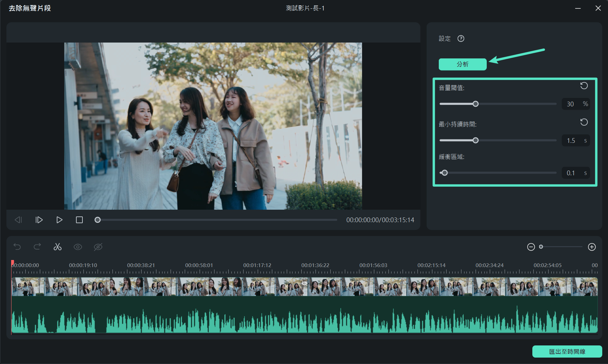The width and height of the screenshot is (608, 364).
Task: Click the 設定 settings label
Action: (x=445, y=38)
